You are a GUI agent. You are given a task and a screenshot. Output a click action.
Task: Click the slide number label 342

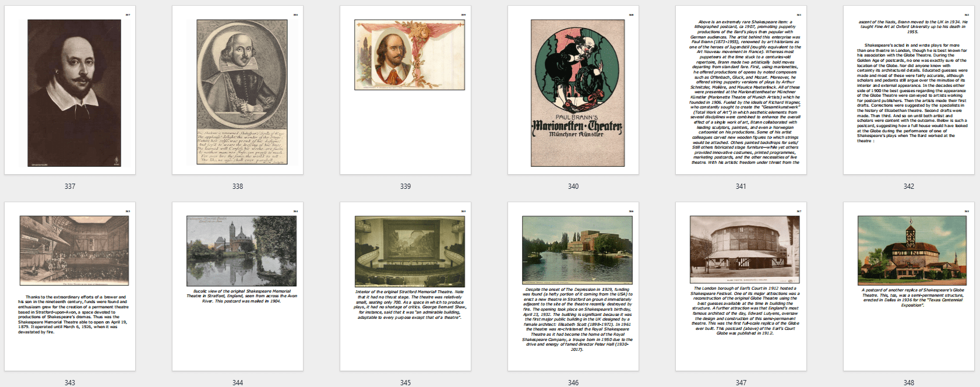tap(909, 187)
